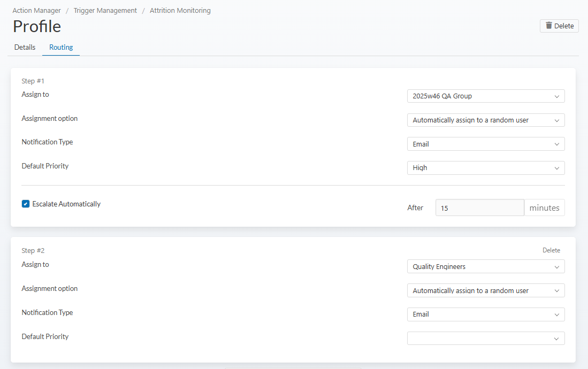Click the arrow on the empty Step #2 priority field
588x369 pixels.
pos(556,339)
